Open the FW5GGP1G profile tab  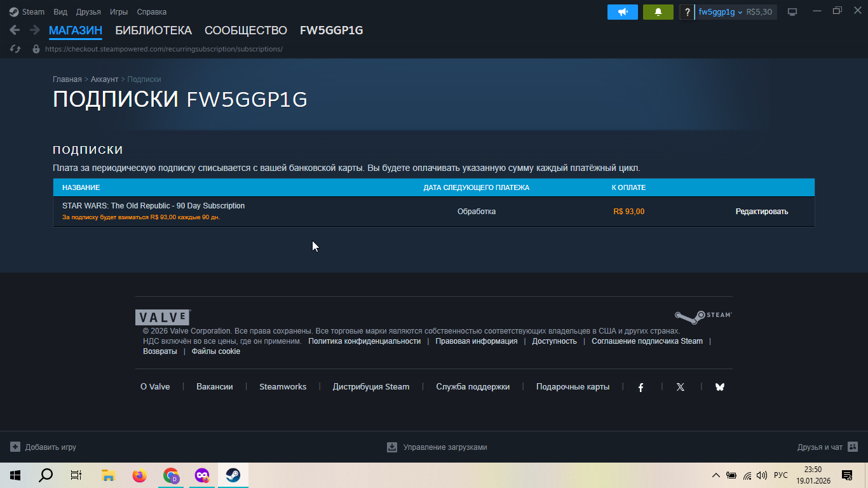[331, 30]
